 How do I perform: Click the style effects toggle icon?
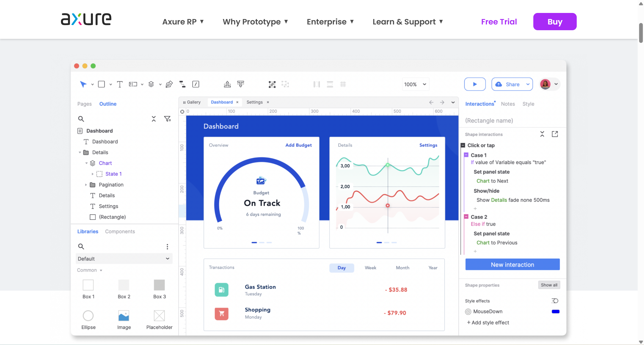(555, 301)
